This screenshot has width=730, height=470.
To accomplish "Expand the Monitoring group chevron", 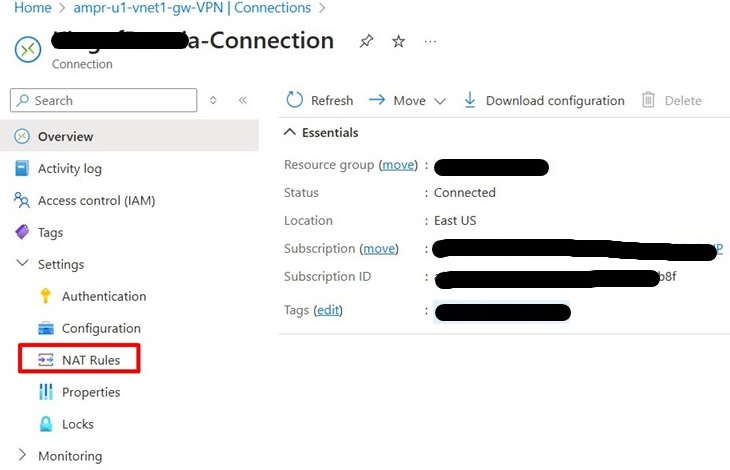I will (x=22, y=455).
